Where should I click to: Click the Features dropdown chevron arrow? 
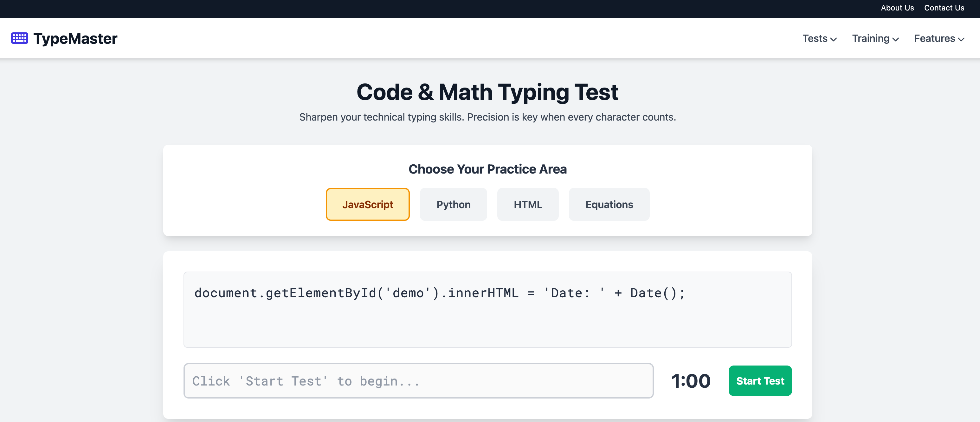961,39
